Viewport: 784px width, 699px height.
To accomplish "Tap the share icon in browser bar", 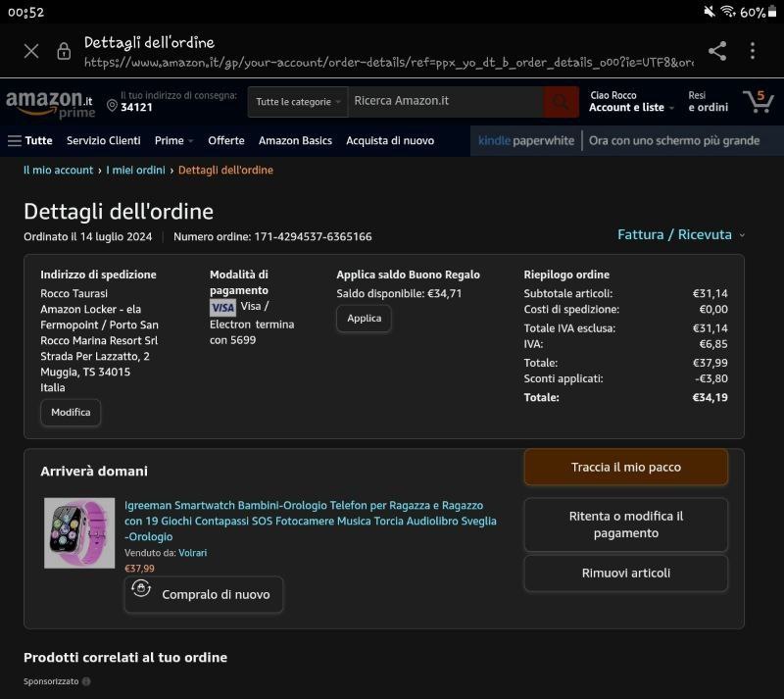I will coord(717,51).
